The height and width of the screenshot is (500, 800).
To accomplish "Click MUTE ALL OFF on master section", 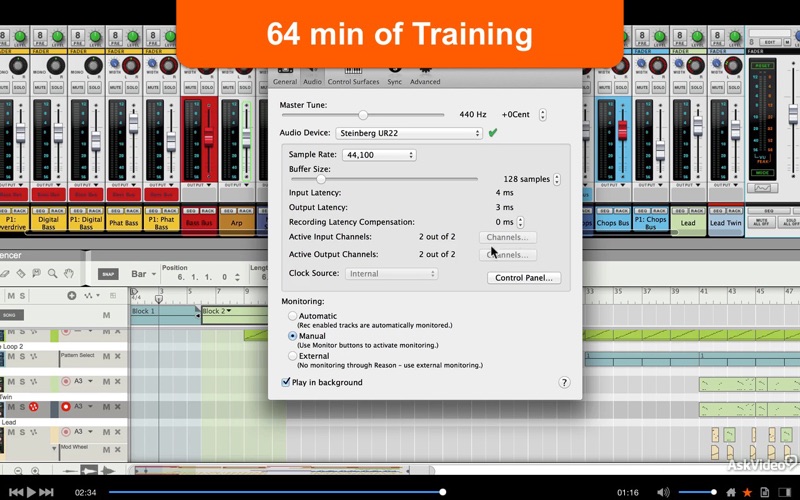I will click(761, 222).
